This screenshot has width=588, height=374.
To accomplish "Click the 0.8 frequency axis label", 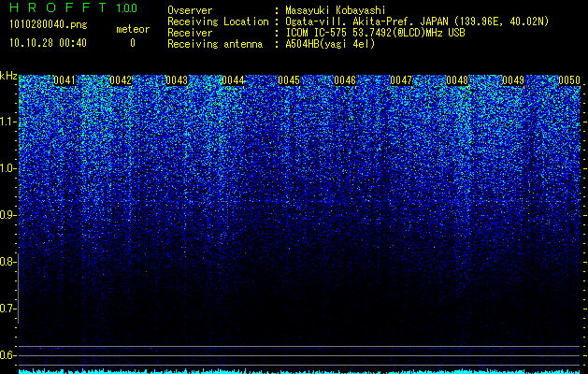I will [7, 262].
